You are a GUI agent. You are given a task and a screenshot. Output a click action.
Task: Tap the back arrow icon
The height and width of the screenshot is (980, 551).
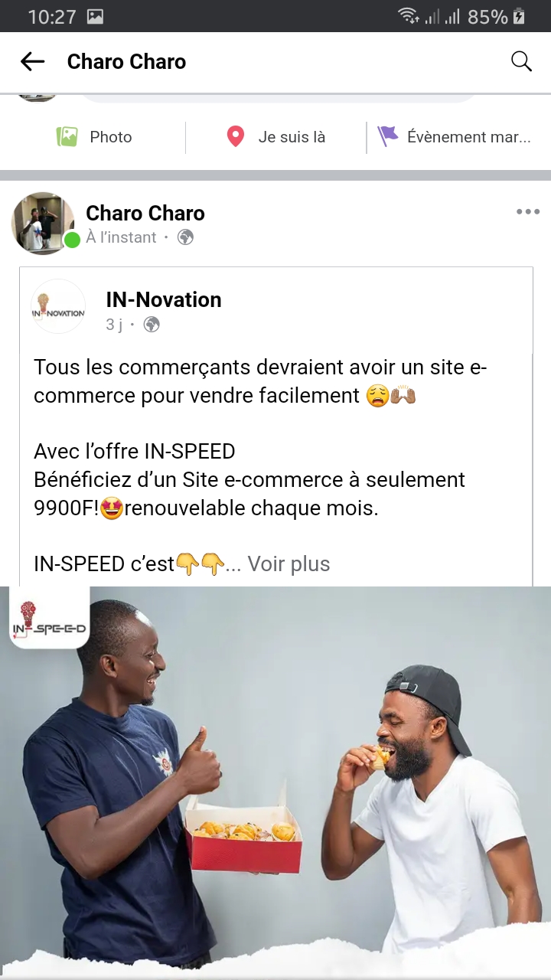(x=32, y=62)
